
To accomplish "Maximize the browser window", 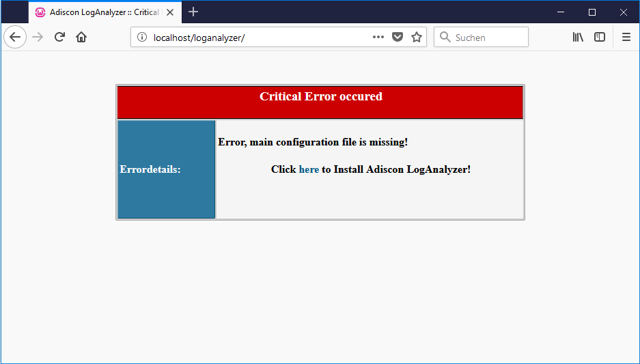I will [592, 12].
